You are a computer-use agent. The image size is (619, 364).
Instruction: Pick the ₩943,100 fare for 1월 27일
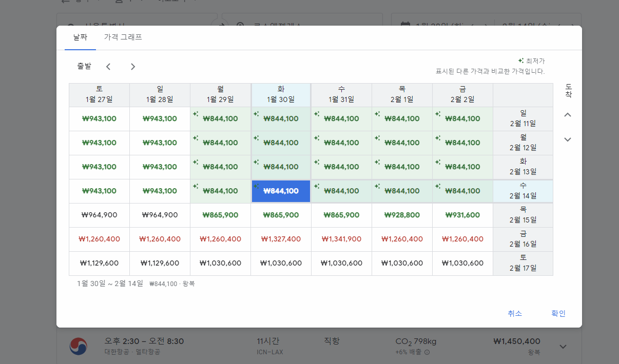[x=99, y=118]
